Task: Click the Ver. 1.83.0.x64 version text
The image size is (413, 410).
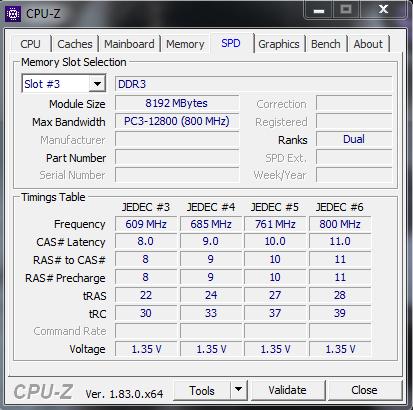Action: pos(124,394)
